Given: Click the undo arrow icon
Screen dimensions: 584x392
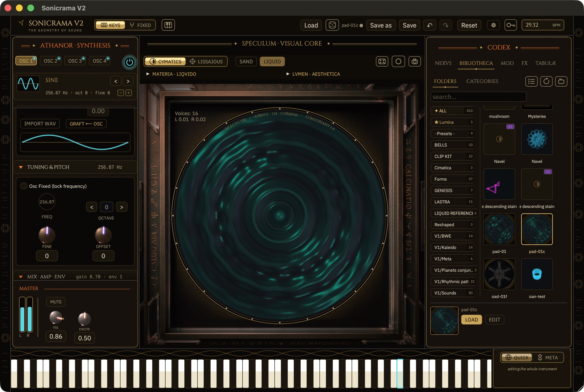Looking at the screenshot, I should (430, 25).
